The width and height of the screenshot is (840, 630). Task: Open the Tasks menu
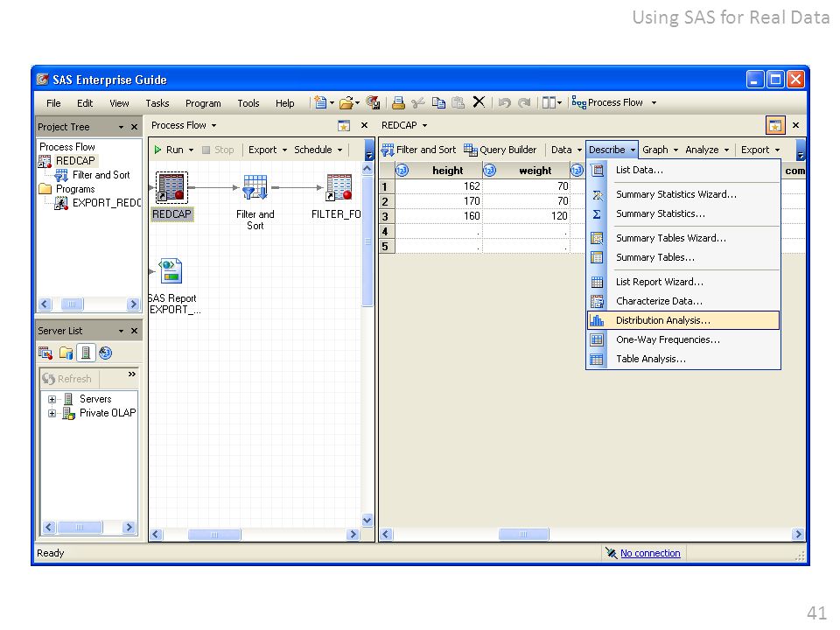pos(157,103)
